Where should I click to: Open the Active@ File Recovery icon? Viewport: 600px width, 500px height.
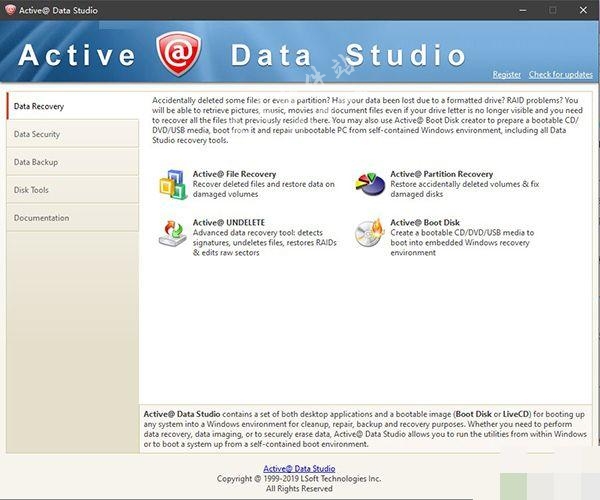(x=173, y=184)
